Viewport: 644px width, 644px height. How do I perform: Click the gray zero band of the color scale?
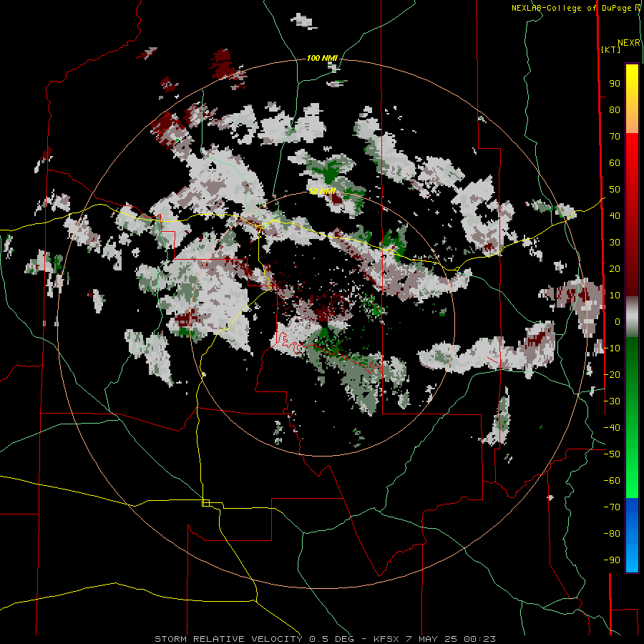click(632, 317)
